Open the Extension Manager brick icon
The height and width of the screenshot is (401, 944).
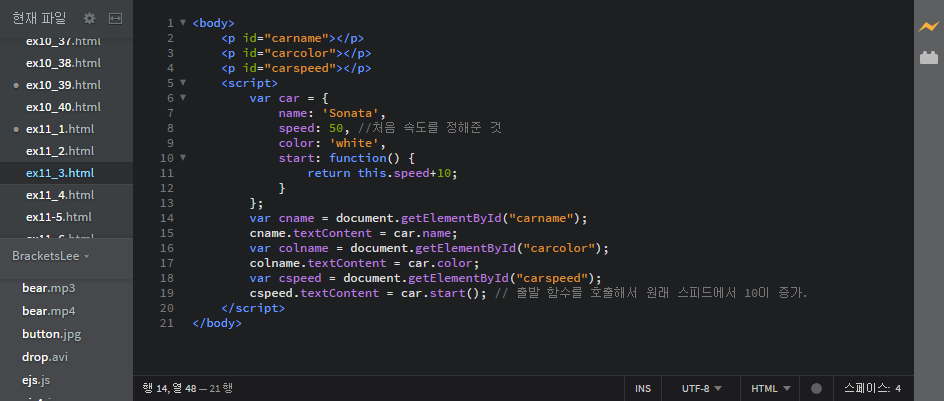[x=929, y=57]
